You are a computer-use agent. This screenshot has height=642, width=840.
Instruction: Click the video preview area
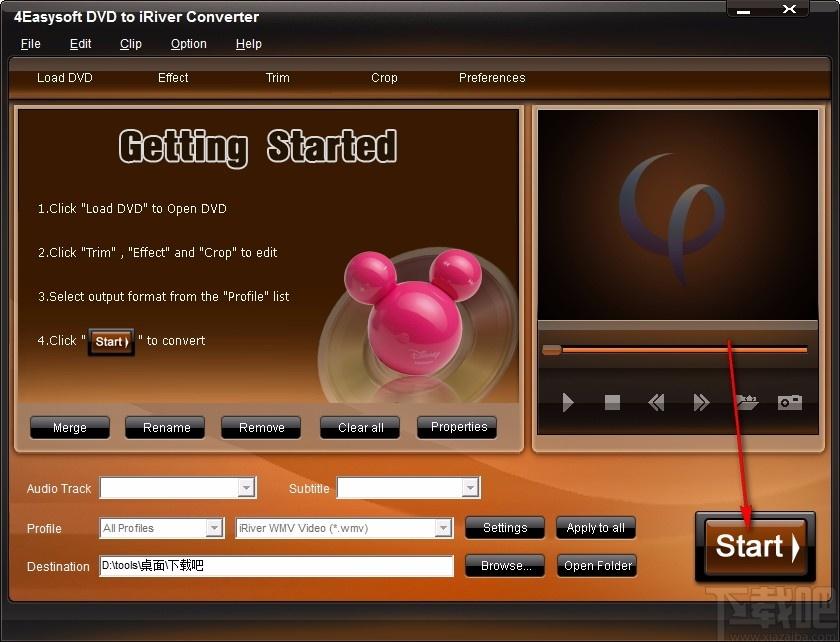pyautogui.click(x=678, y=214)
